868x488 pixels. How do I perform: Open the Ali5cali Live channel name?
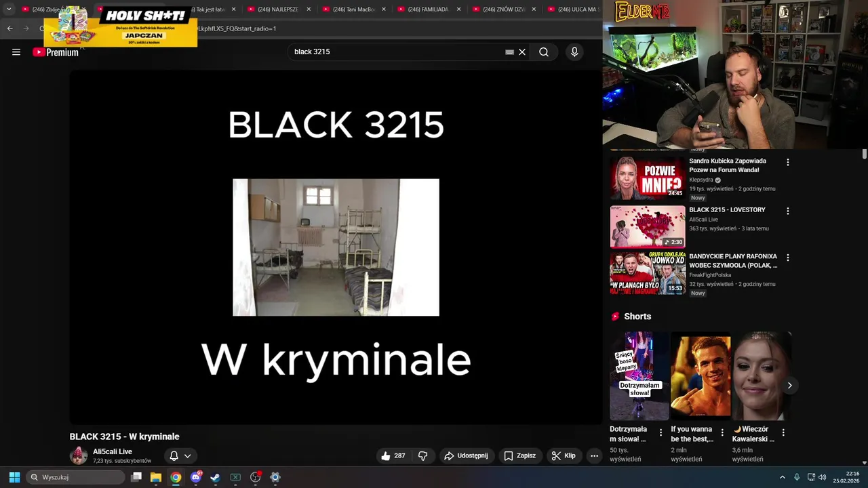point(113,451)
